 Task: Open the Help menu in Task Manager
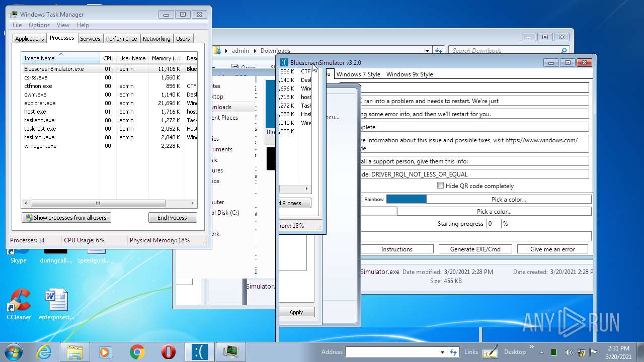click(x=83, y=25)
